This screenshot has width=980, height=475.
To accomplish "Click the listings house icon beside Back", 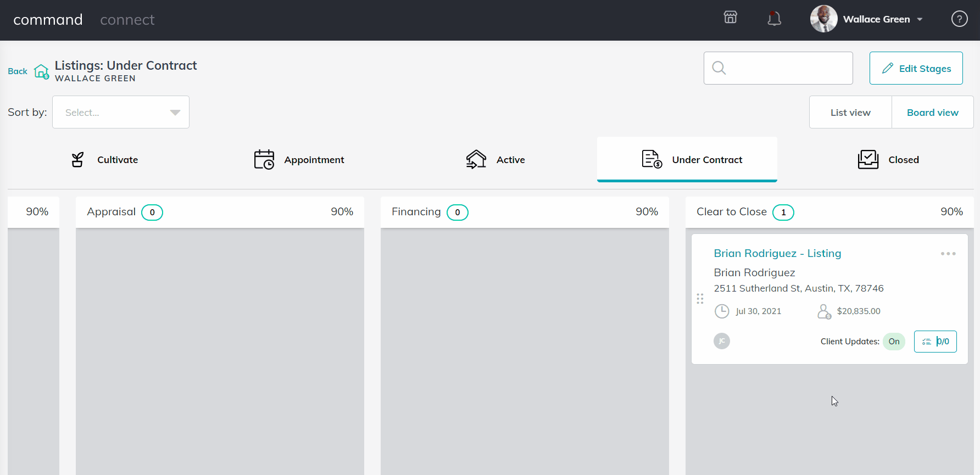I will [x=41, y=71].
